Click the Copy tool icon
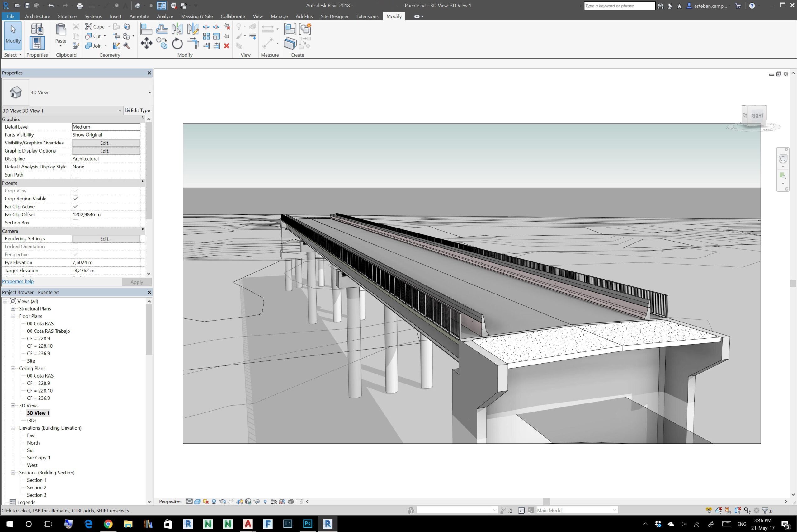Viewport: 797px width, 532px height. click(x=162, y=44)
